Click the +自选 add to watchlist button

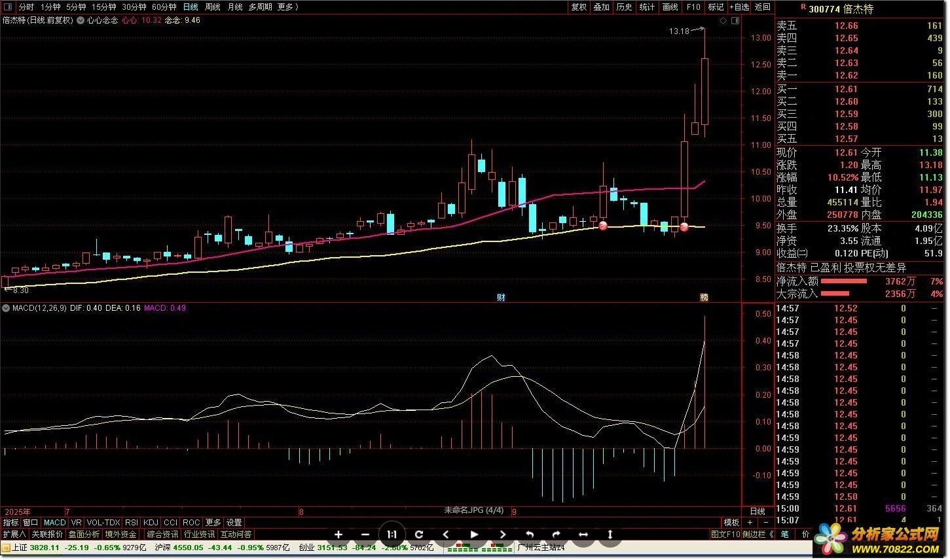click(739, 7)
